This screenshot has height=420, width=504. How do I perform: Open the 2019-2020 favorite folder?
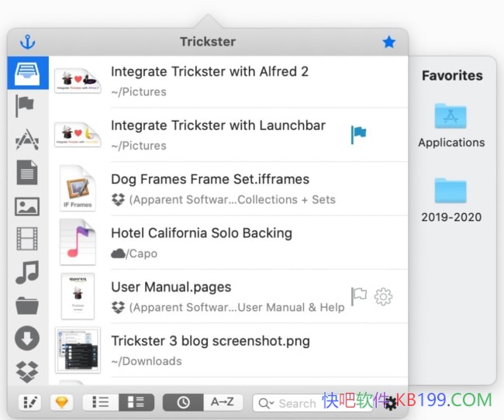coord(450,199)
